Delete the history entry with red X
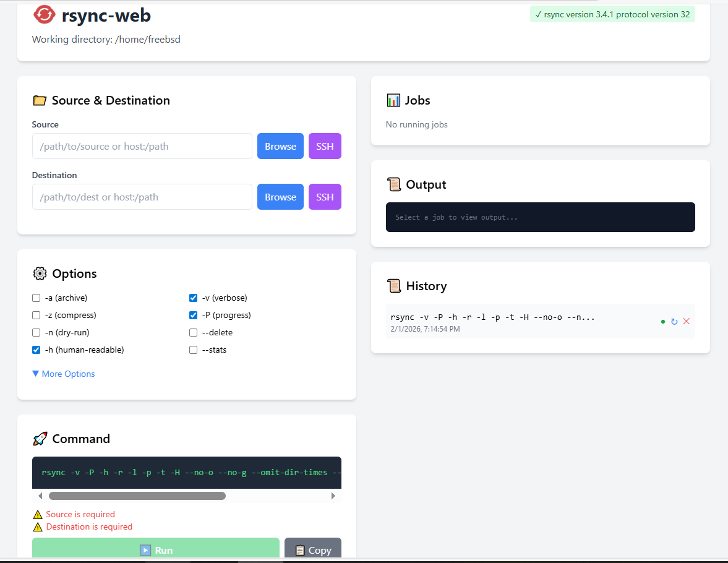 pyautogui.click(x=686, y=322)
